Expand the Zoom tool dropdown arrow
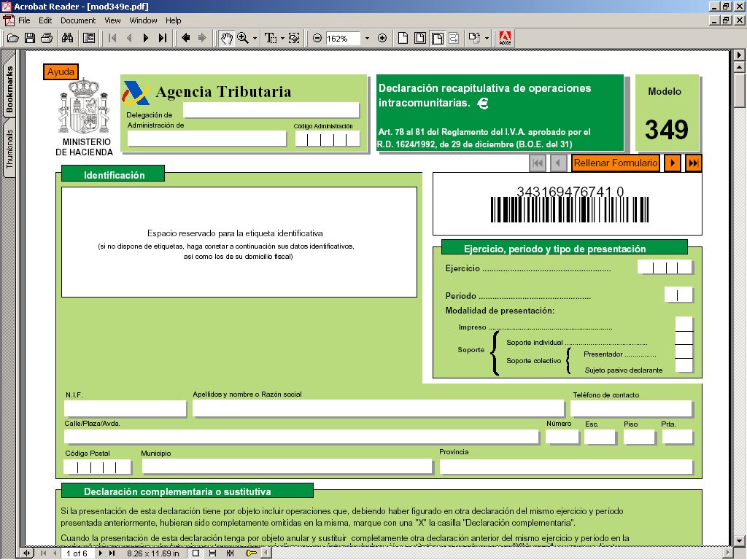Image resolution: width=747 pixels, height=560 pixels. (x=255, y=38)
